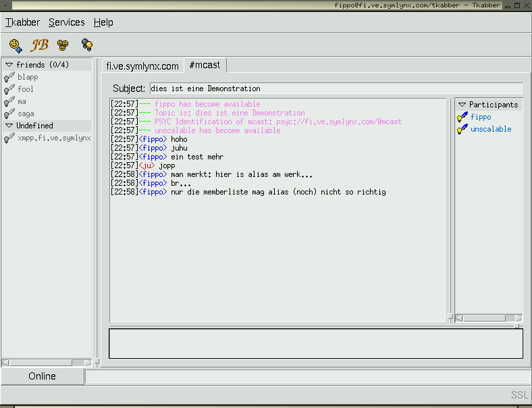Click the roster scrollbar right arrow
The width and height of the screenshot is (532, 408).
click(88, 363)
